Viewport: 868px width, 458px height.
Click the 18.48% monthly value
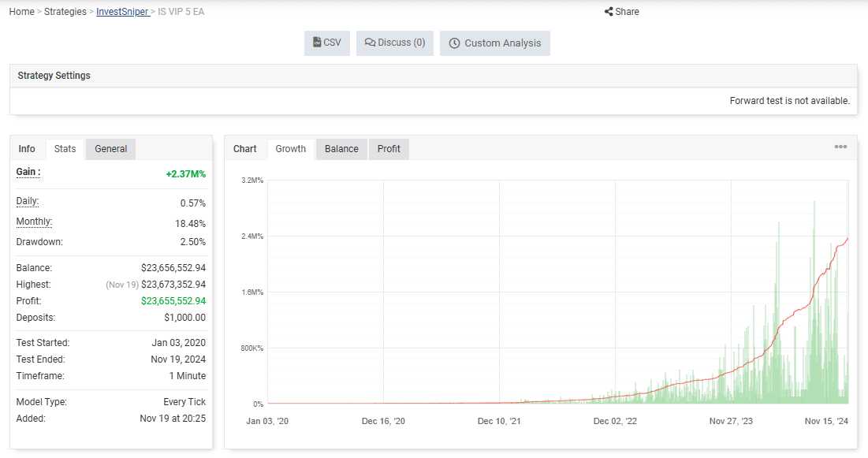[191, 224]
